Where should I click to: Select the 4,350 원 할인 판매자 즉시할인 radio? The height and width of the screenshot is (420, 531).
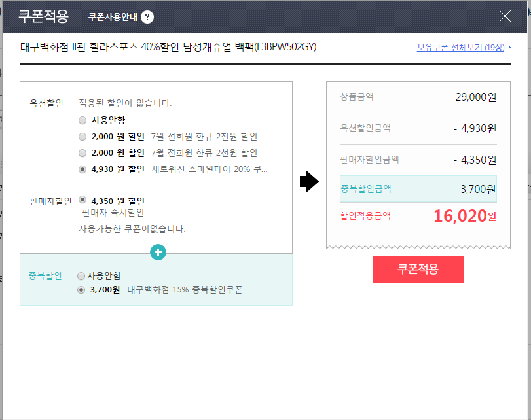[82, 200]
